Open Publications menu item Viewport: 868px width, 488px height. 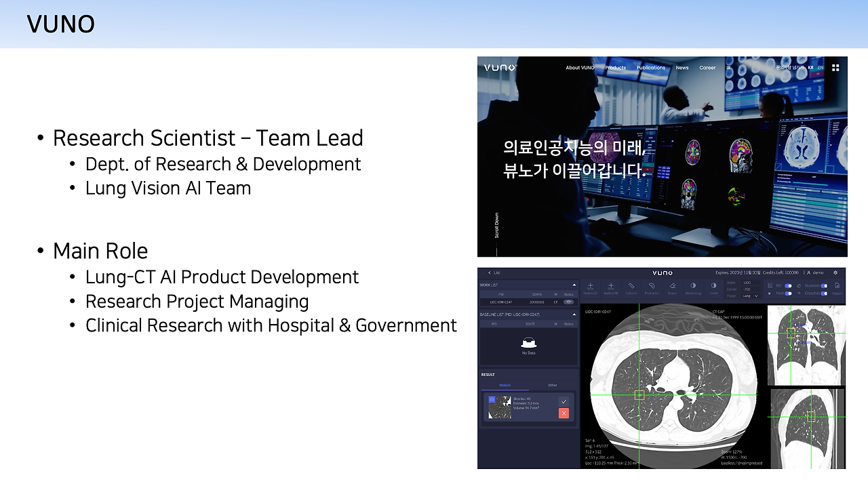pyautogui.click(x=651, y=68)
